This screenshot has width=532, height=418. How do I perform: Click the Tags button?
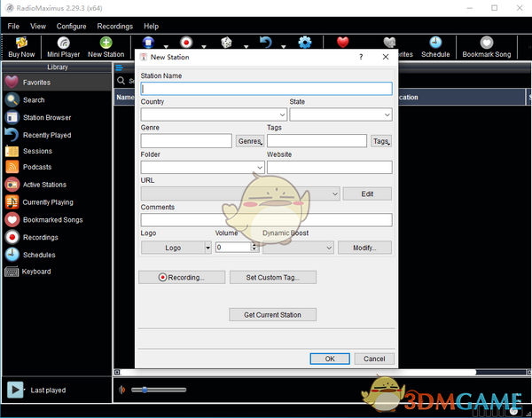(x=381, y=141)
